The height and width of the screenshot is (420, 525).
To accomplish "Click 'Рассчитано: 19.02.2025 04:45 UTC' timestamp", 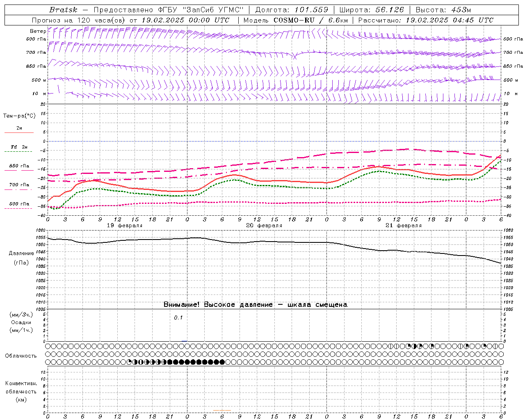I will tap(426, 20).
